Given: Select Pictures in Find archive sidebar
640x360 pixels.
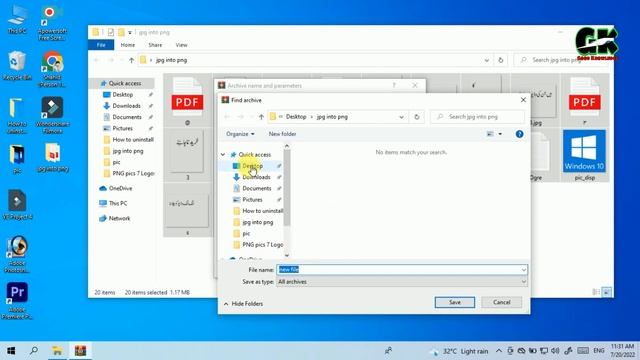Looking at the screenshot, I should click(x=252, y=200).
